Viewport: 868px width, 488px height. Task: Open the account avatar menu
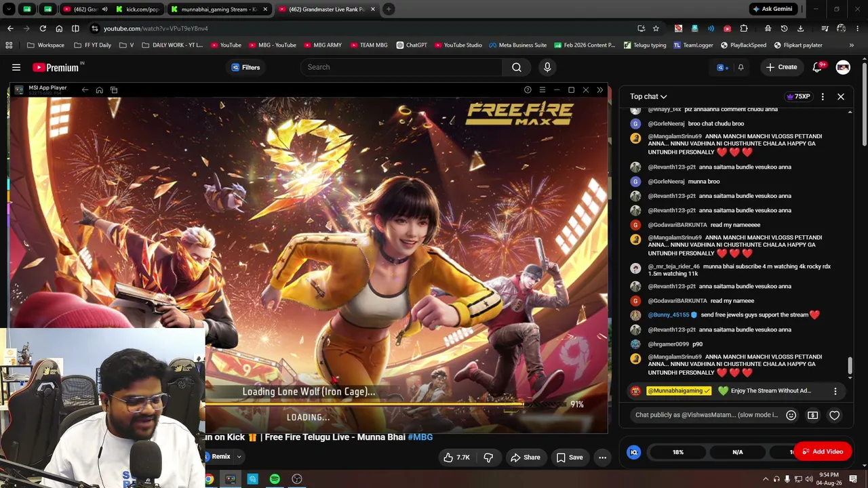pyautogui.click(x=843, y=67)
